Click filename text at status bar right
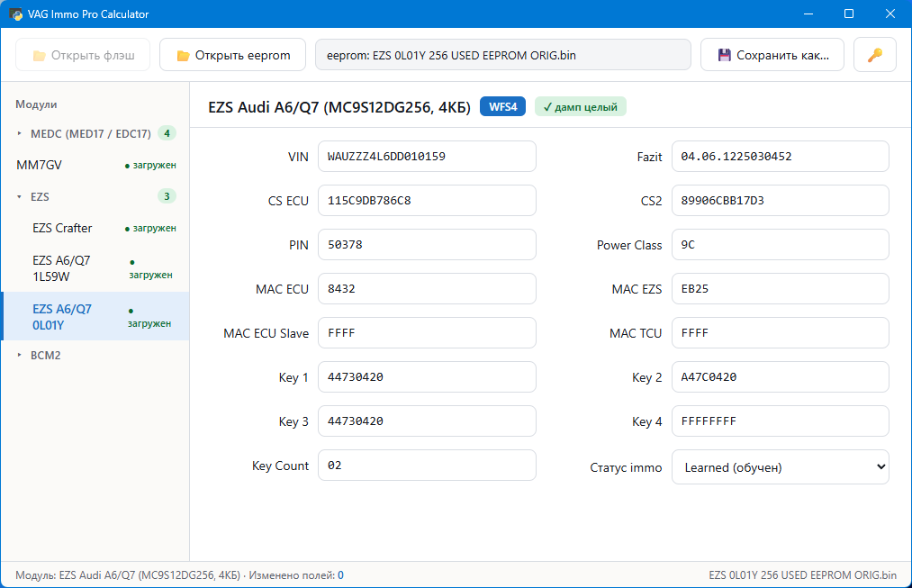 [803, 575]
